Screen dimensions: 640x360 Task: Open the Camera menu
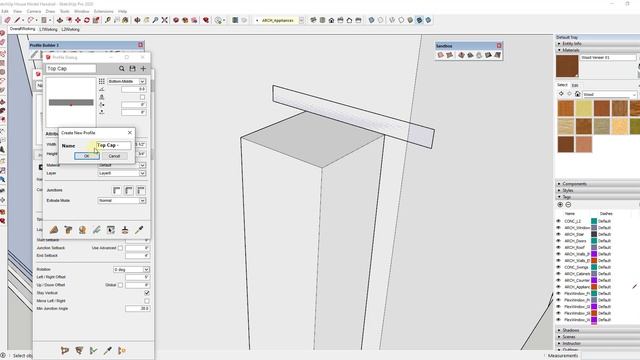tap(33, 11)
